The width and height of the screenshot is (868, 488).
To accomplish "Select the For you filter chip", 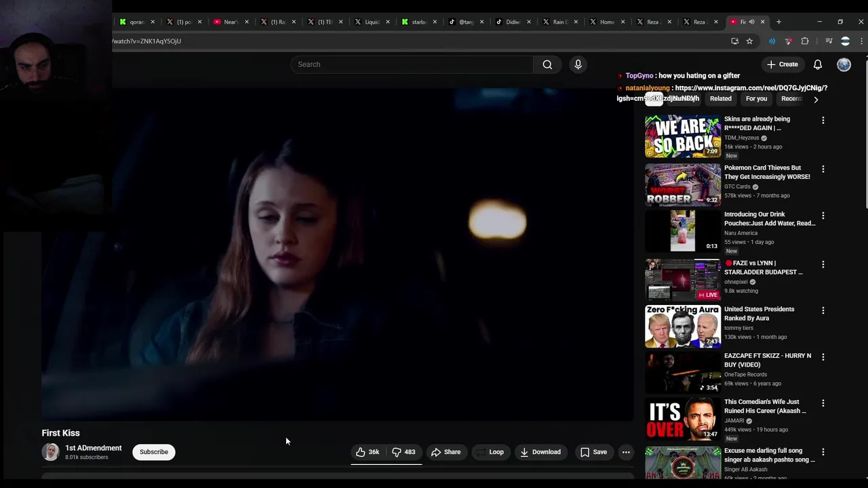I will 756,99.
